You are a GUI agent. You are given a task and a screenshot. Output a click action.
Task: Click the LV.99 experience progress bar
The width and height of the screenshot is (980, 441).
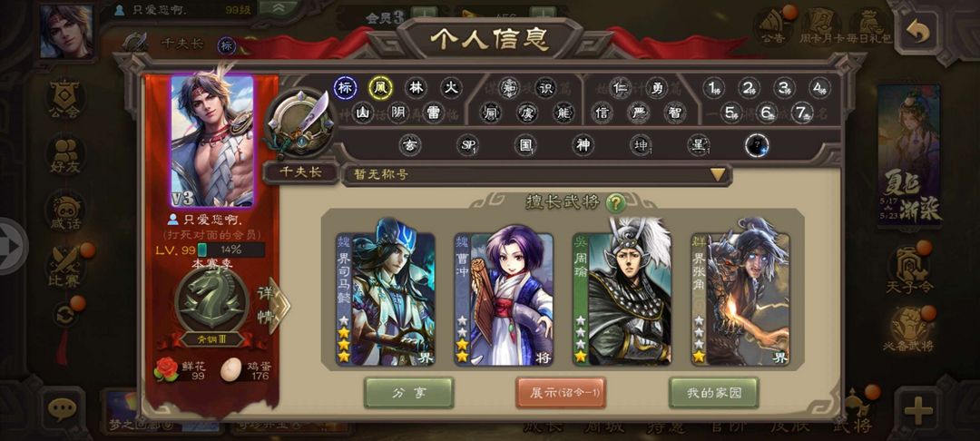(x=231, y=250)
